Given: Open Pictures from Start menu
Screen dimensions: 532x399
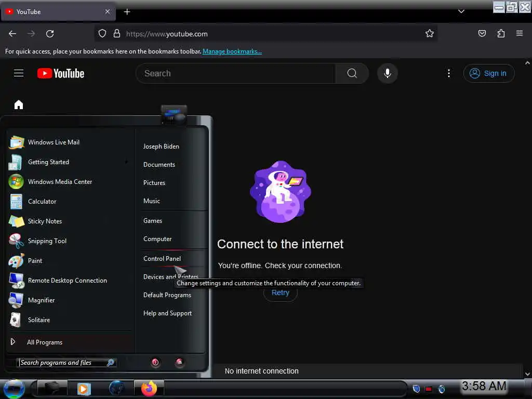Looking at the screenshot, I should (x=154, y=183).
